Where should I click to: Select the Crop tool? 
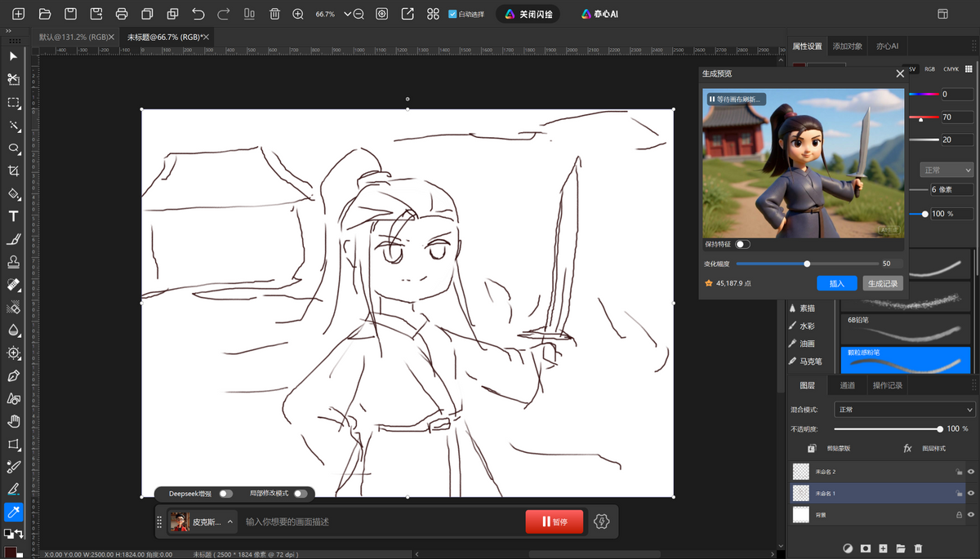pyautogui.click(x=13, y=171)
